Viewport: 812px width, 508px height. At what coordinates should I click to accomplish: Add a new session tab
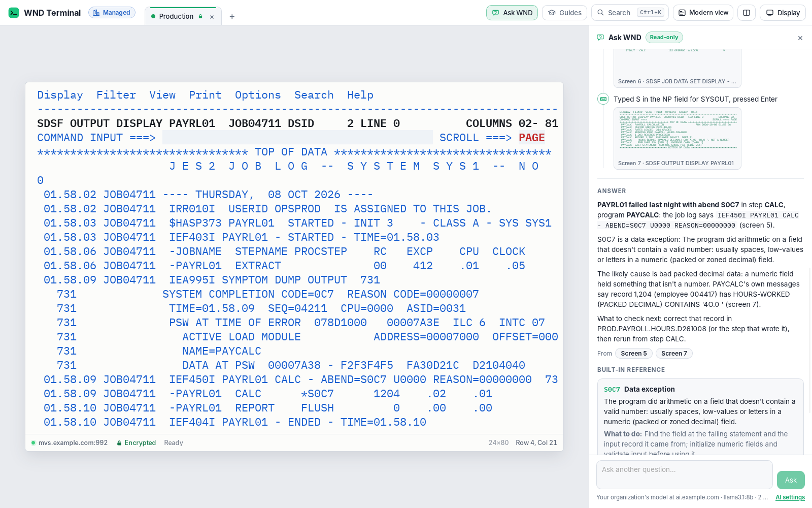pyautogui.click(x=232, y=17)
